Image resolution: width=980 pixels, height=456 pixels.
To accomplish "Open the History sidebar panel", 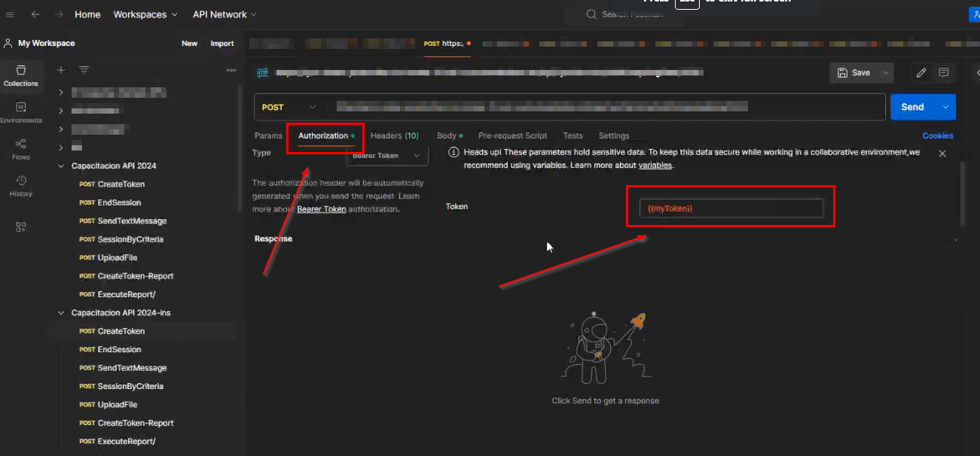I will coord(21,186).
